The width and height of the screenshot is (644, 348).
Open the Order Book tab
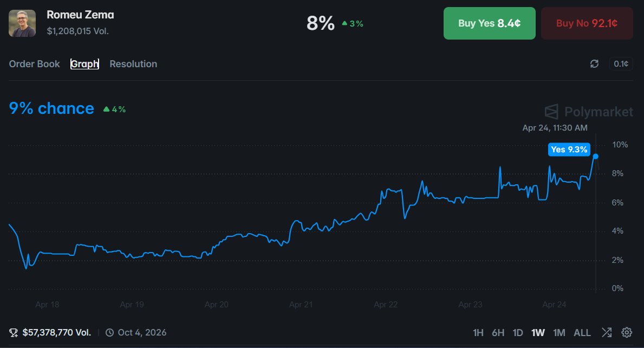click(35, 64)
